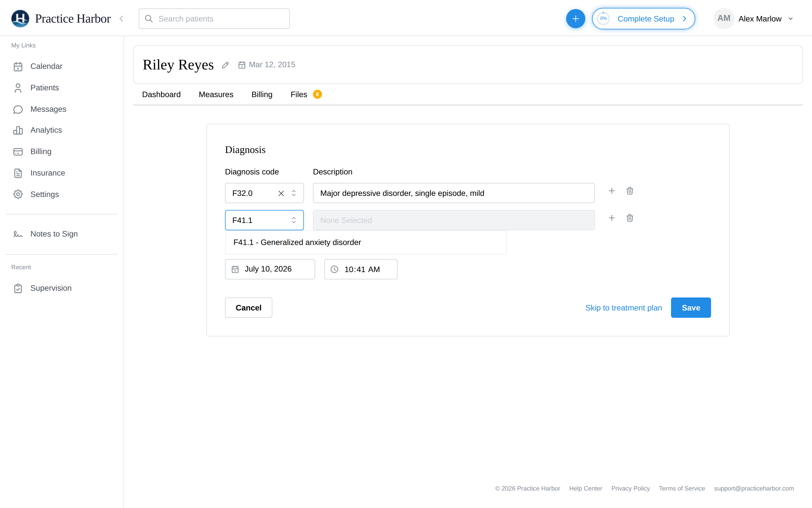Click the 0% setup progress indicator

point(603,19)
